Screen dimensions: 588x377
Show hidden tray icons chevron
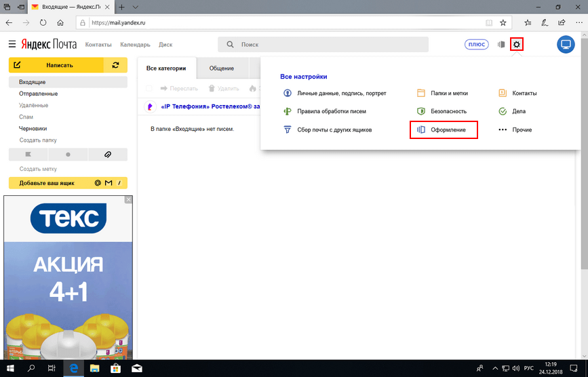click(x=495, y=368)
